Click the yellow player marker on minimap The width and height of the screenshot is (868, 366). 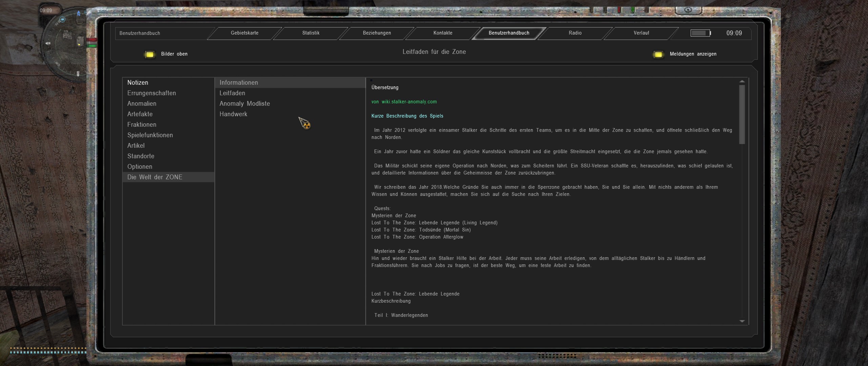pyautogui.click(x=79, y=44)
